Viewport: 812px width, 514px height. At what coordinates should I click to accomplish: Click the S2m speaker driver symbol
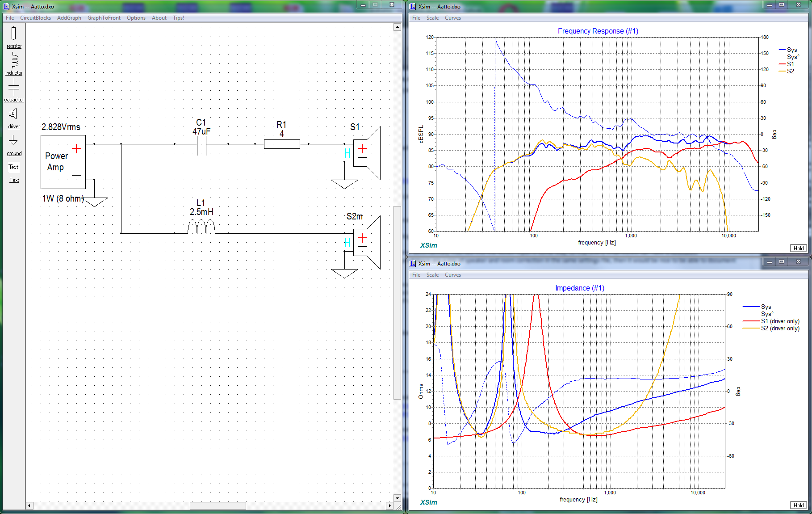tap(367, 242)
